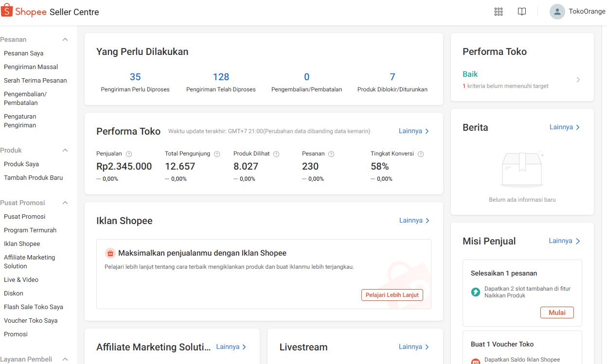
Task: Open the seller education book icon
Action: 522,12
